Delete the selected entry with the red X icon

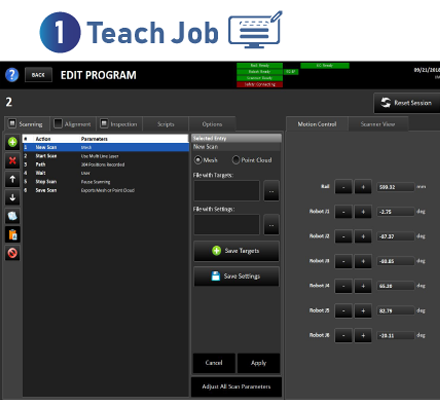pos(12,161)
